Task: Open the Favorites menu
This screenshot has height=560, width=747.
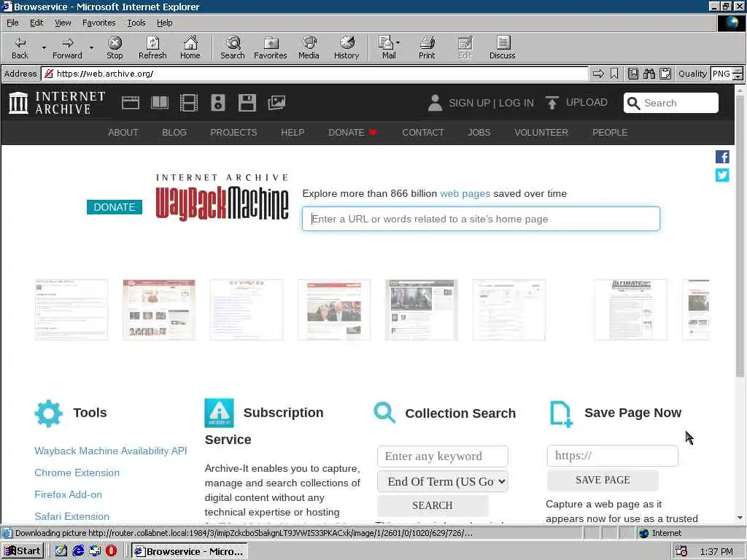Action: [x=98, y=23]
